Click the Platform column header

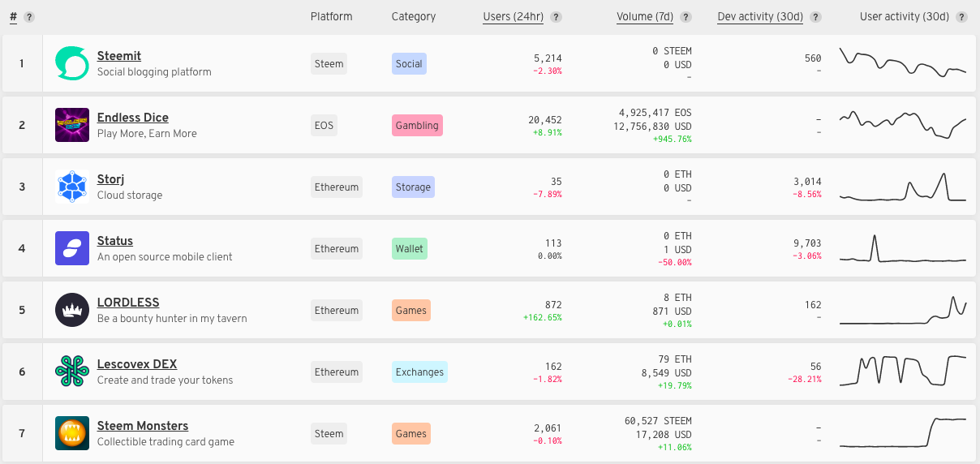pos(331,16)
